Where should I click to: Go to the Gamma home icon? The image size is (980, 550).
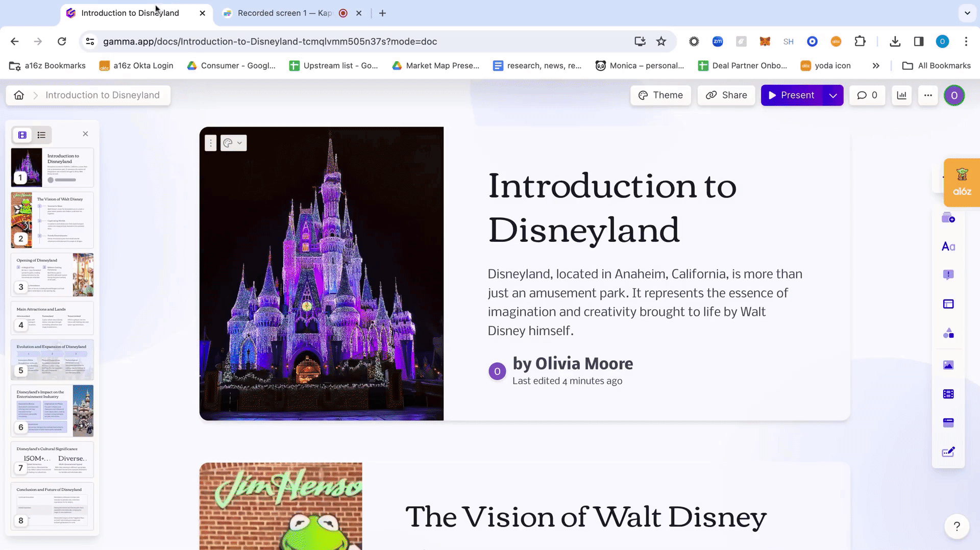[x=19, y=95]
